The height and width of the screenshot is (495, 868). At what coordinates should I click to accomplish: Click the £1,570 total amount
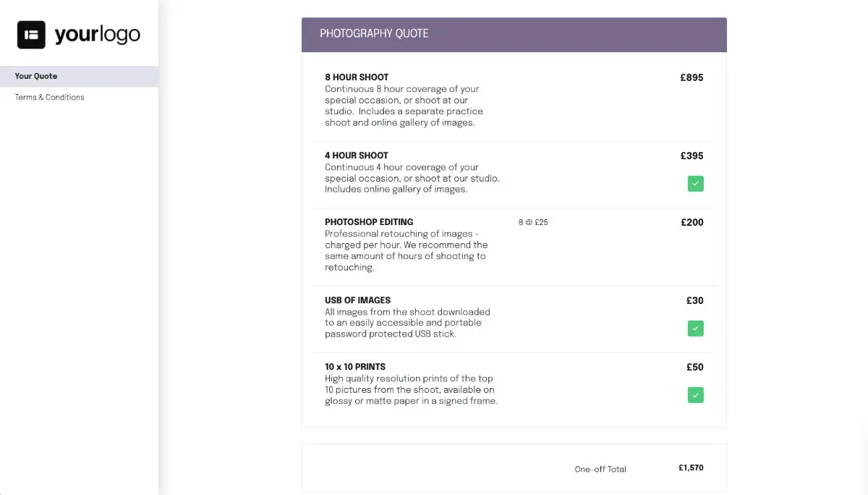tap(691, 467)
